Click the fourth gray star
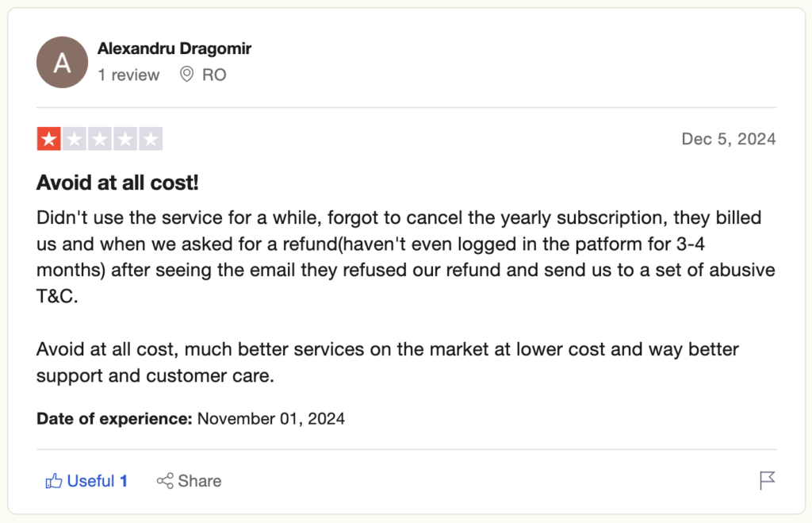This screenshot has height=523, width=812. click(124, 140)
